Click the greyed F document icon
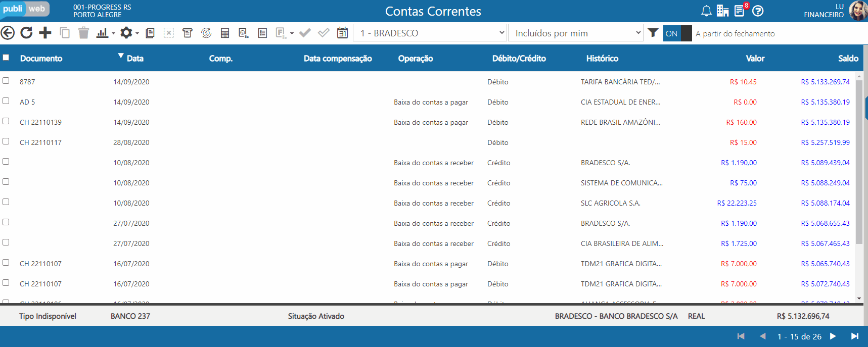Screen dimensions: 868x347 click(x=281, y=33)
